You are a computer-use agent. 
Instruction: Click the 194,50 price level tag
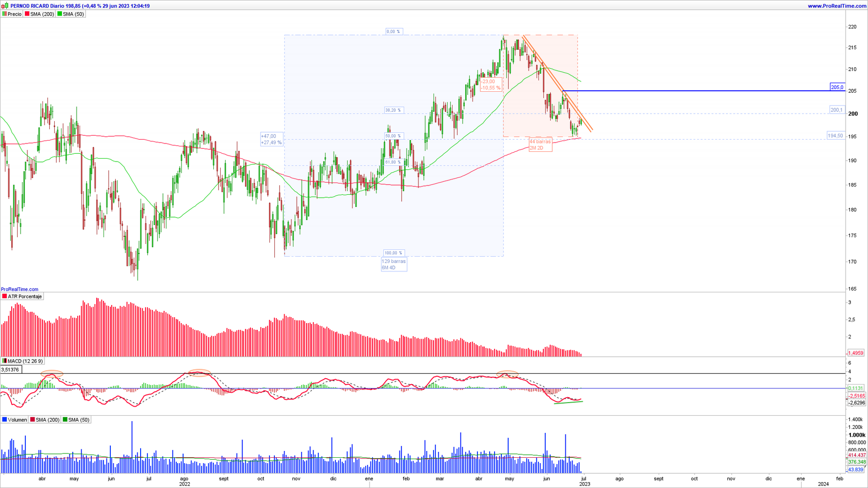point(835,136)
